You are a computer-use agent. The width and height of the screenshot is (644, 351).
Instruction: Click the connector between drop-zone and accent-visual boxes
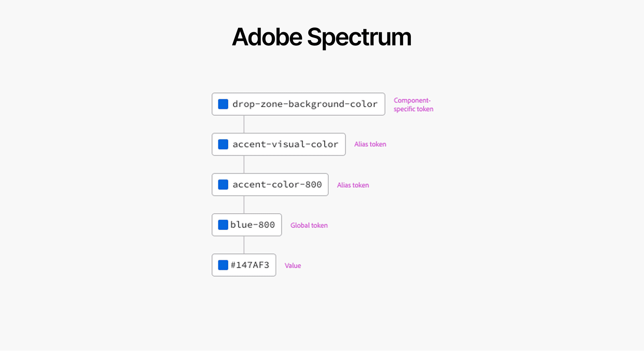tap(244, 124)
